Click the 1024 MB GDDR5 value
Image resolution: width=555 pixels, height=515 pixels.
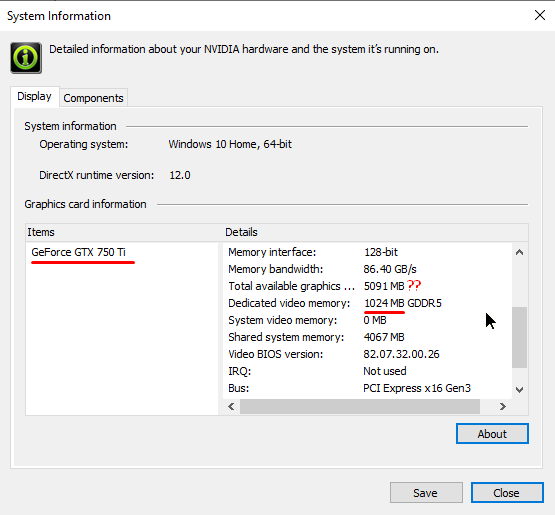[403, 303]
